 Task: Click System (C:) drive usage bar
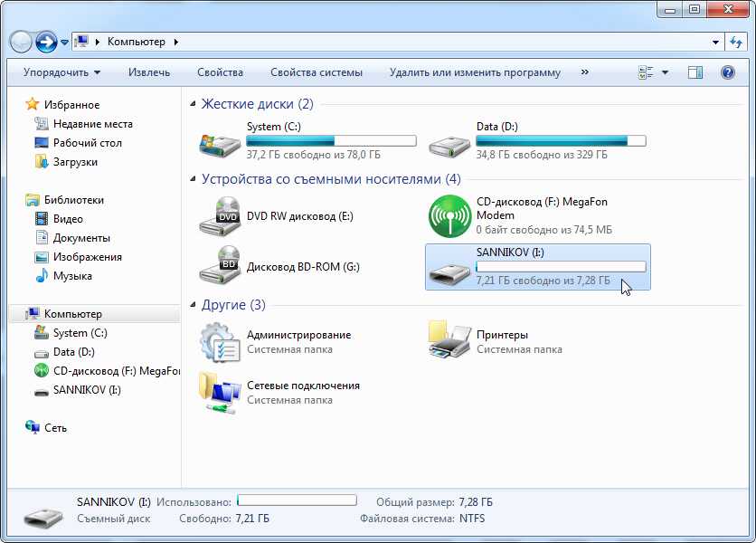pyautogui.click(x=331, y=141)
